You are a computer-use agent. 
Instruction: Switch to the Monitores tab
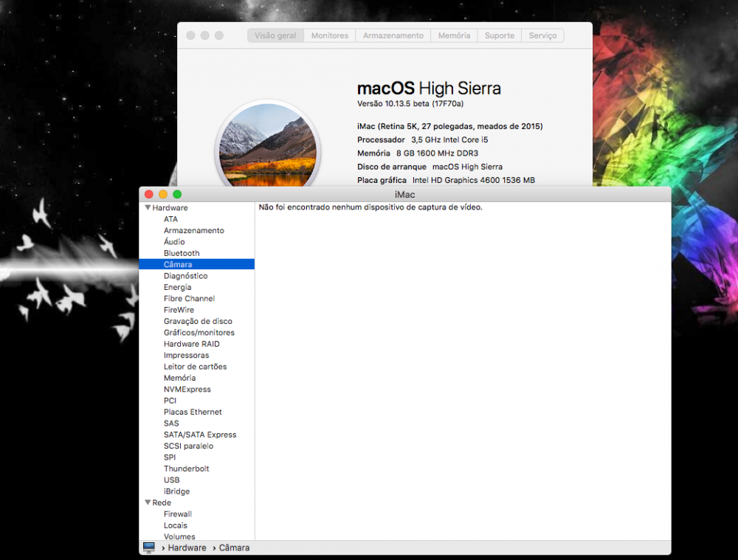pyautogui.click(x=329, y=35)
